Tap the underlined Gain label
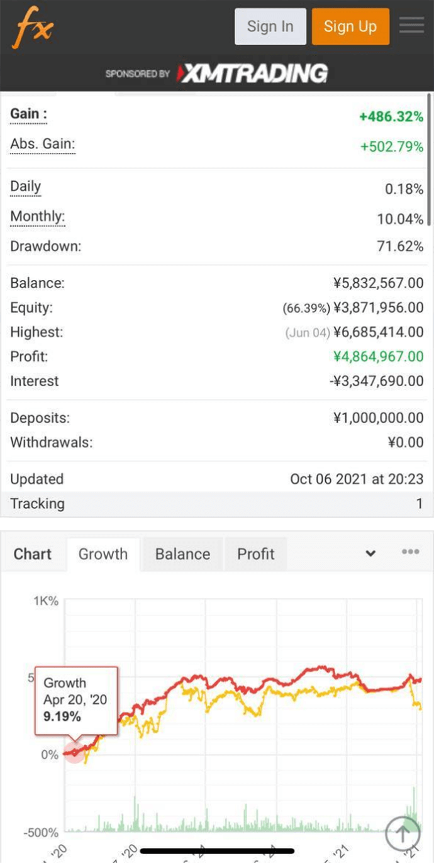This screenshot has width=434, height=868. click(28, 114)
